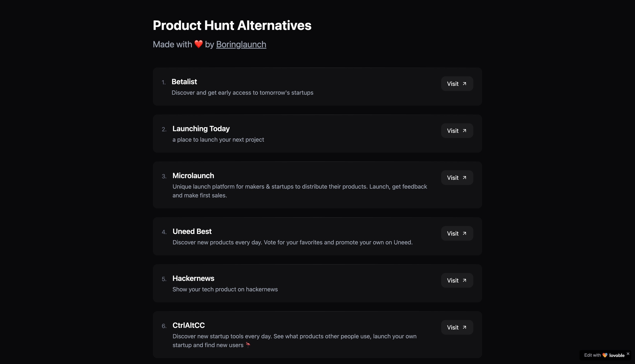Viewport: 635px width, 364px height.
Task: Click the arrow icon in Betalist's Visit button
Action: (464, 84)
